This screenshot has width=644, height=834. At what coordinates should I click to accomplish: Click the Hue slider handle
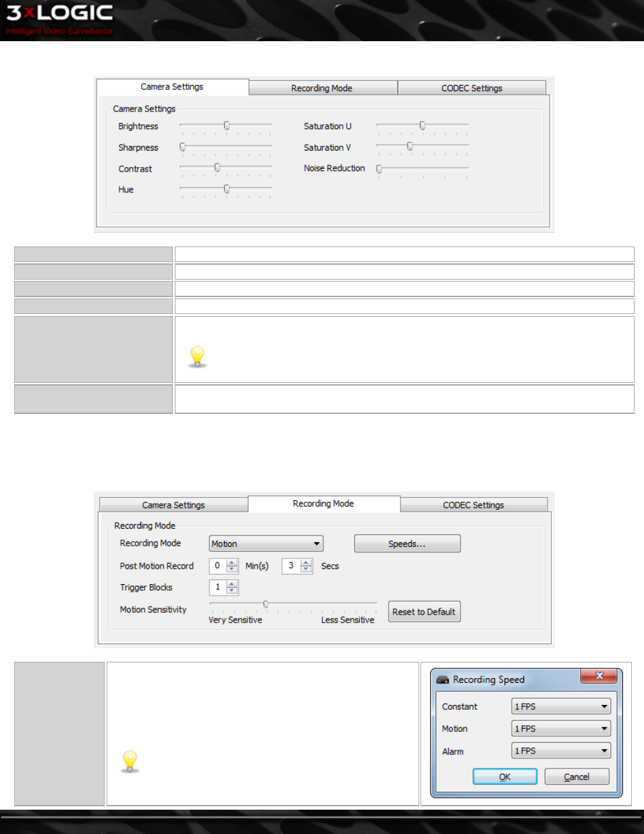(227, 189)
